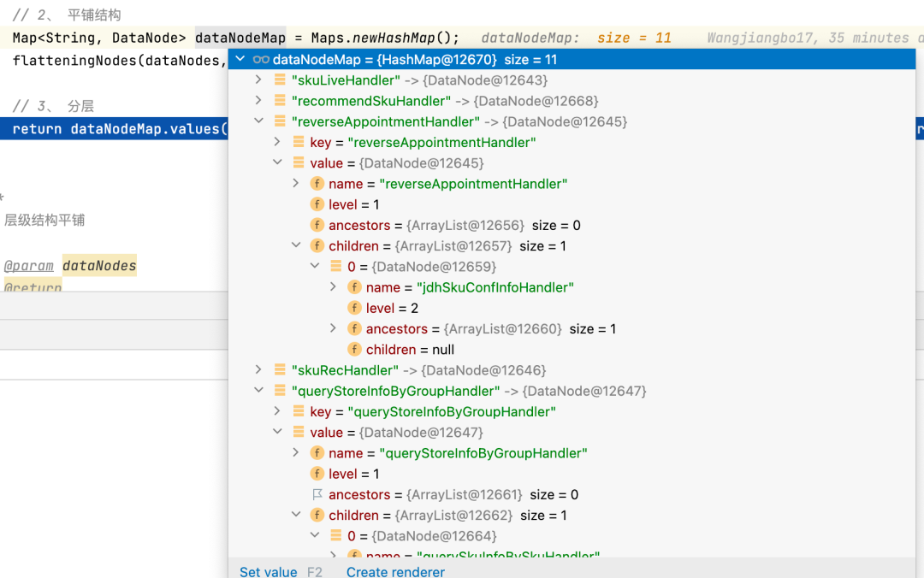Select the queryStoreInfoByGroupHandler key row
This screenshot has height=578, width=924.
(x=433, y=412)
